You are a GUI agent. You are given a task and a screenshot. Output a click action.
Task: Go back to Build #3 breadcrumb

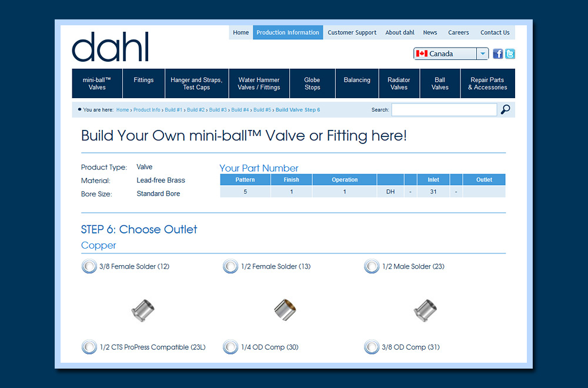click(218, 110)
